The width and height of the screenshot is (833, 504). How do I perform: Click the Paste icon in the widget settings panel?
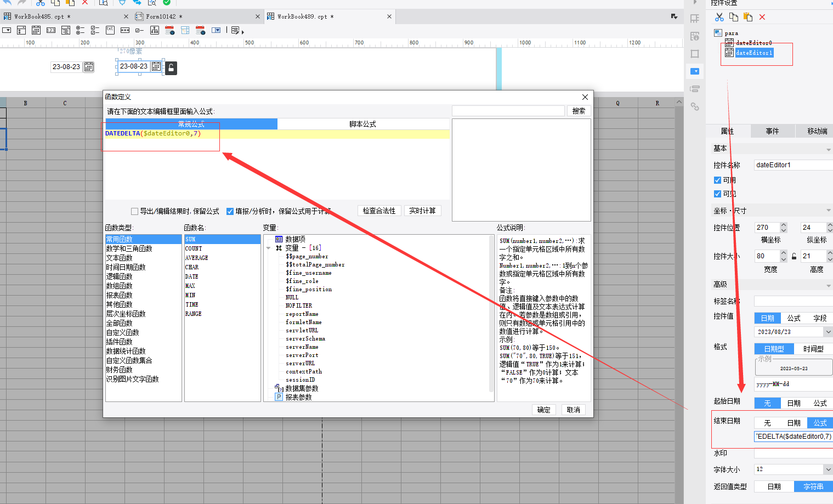click(x=748, y=17)
